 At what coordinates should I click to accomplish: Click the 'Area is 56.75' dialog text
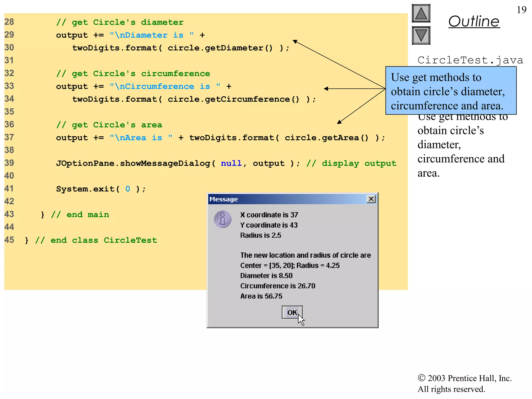tap(261, 296)
